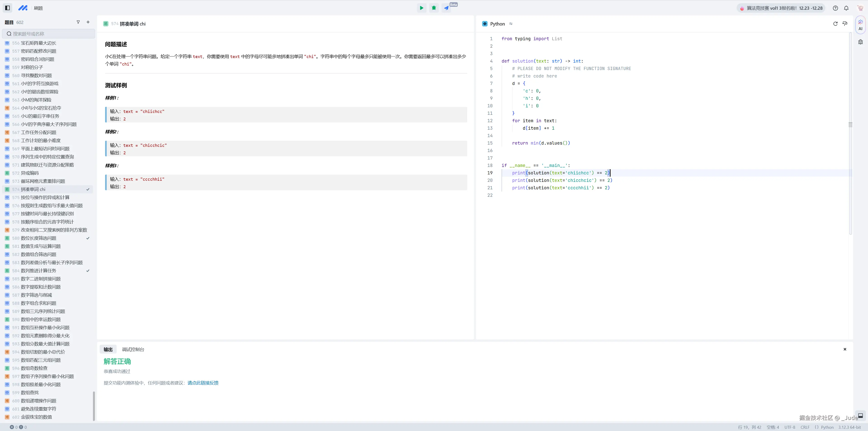Open problem 575 按位与操作的异或和计算
The width and height of the screenshot is (868, 431).
point(45,198)
